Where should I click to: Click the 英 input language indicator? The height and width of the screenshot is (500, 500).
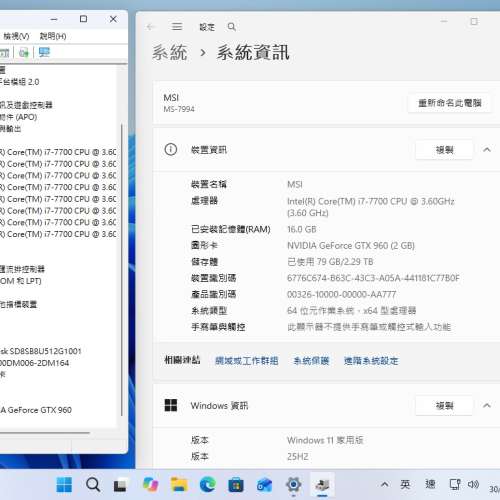[405, 484]
